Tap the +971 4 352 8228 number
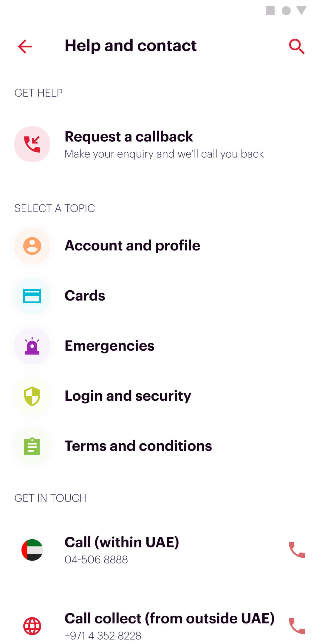This screenshot has width=322, height=644. coord(103,636)
